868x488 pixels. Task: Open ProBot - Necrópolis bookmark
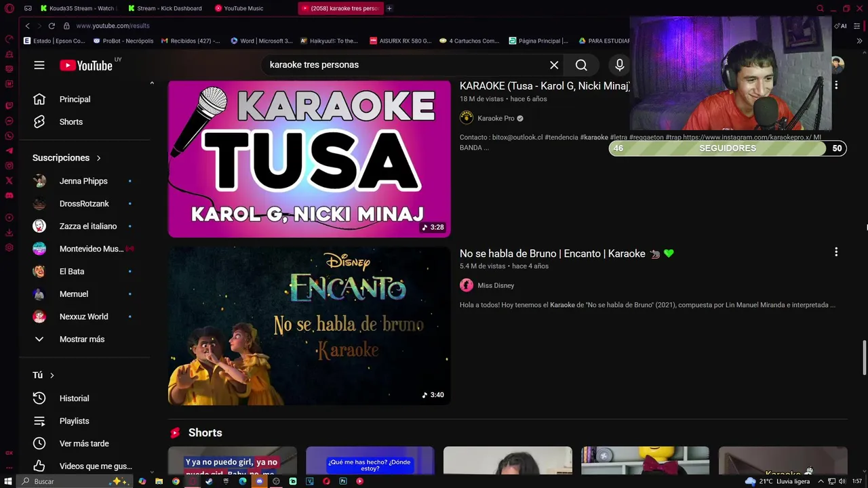123,41
